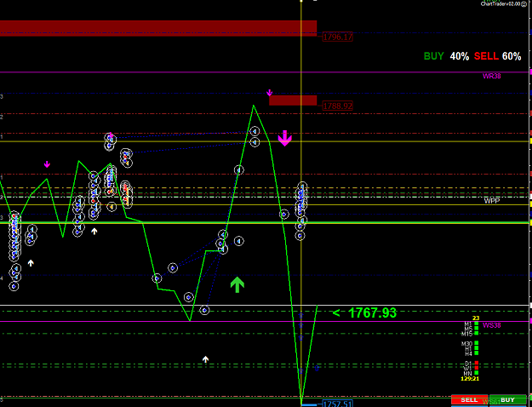Click the sad face expert advisor icon
This screenshot has width=532, height=407.
click(524, 4)
